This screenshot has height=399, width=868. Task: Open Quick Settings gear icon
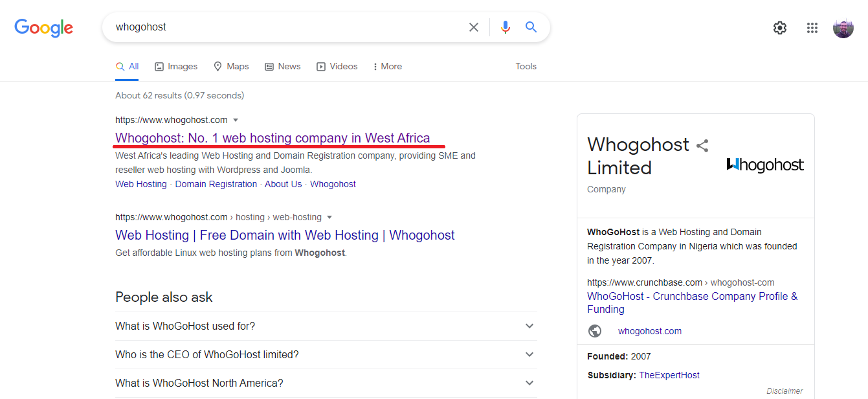[780, 28]
